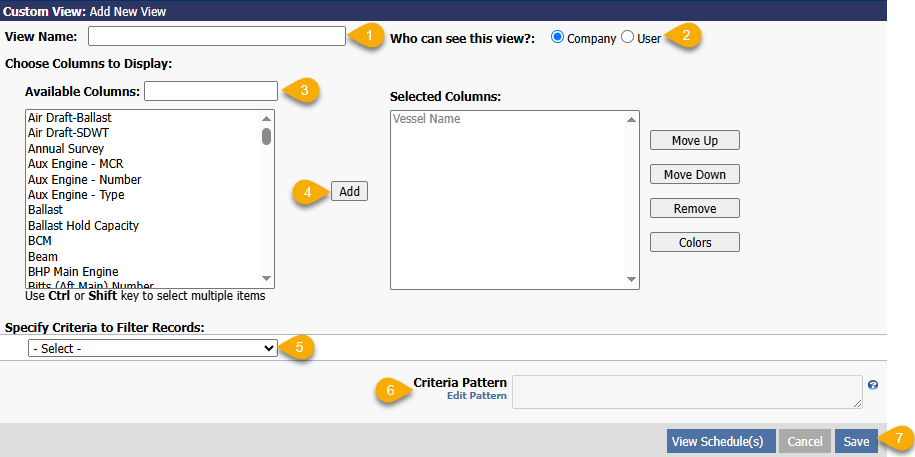Select the User radio button
Image resolution: width=915 pixels, height=457 pixels.
(x=627, y=37)
